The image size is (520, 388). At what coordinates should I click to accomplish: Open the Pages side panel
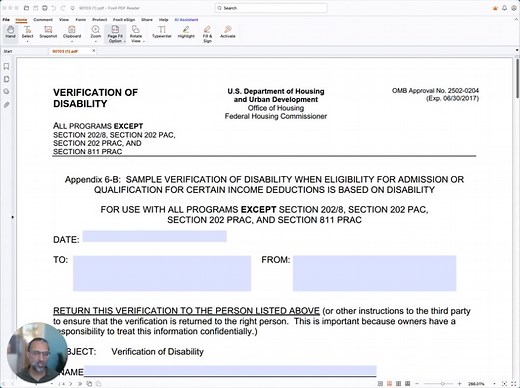(6, 79)
